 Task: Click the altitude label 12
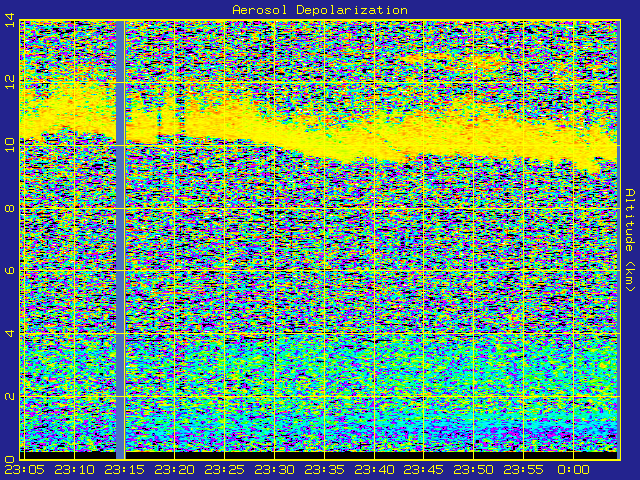pos(10,83)
